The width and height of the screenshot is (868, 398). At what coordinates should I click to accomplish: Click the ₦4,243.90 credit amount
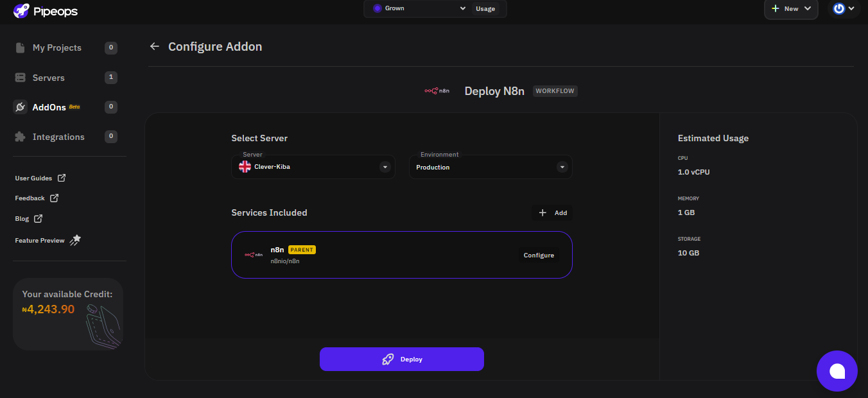48,309
